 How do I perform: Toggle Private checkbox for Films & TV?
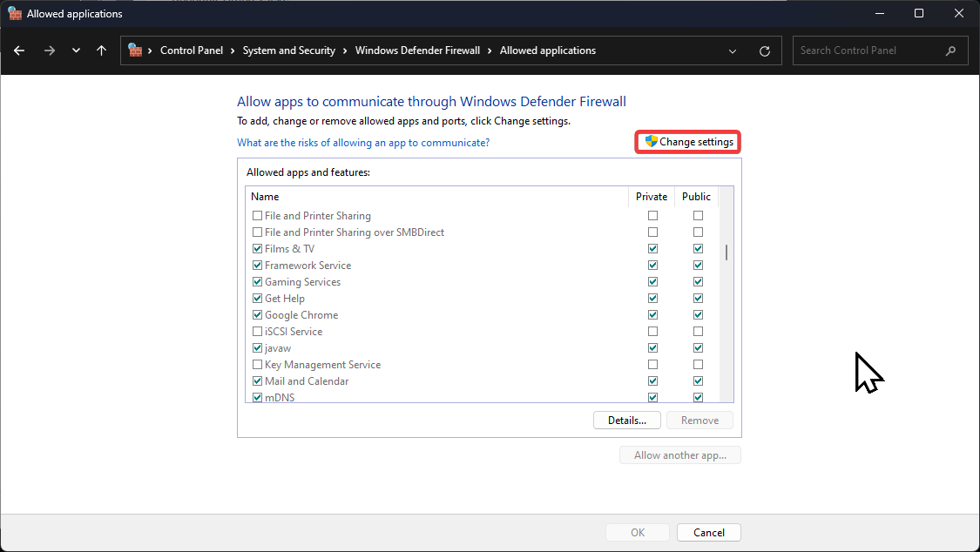(x=652, y=249)
